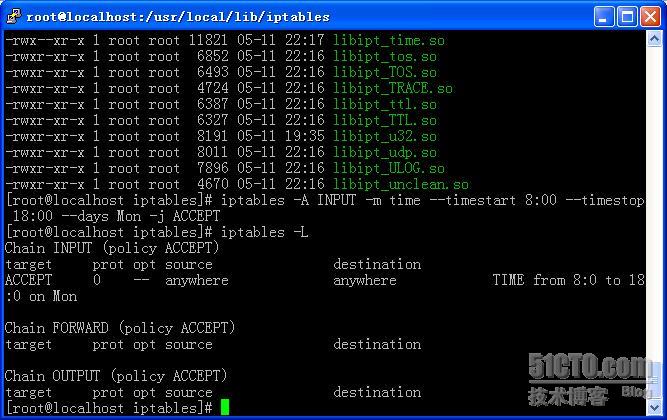
Task: Click the line Chain OUTPUT (policy ACCEPT)
Action: coord(116,376)
